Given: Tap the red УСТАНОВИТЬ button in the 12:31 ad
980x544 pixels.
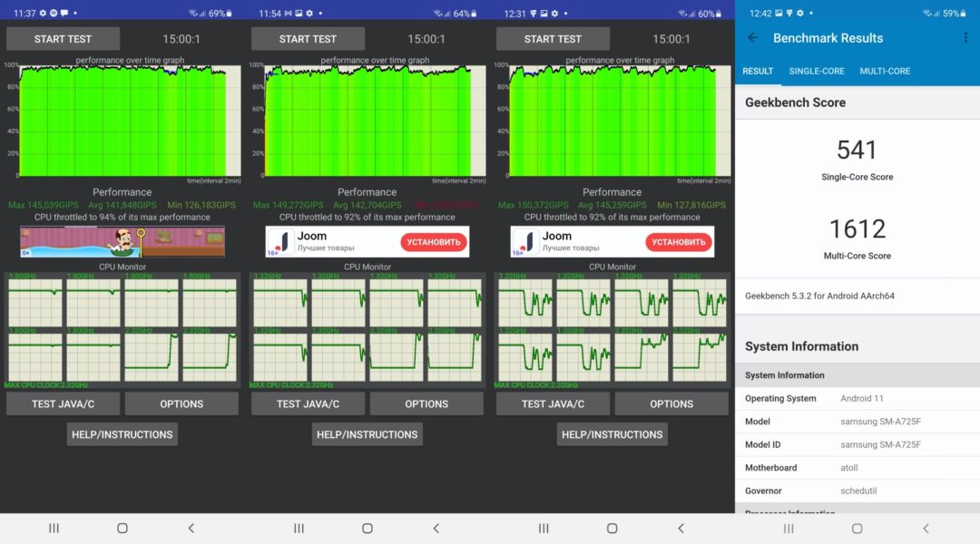Looking at the screenshot, I should point(679,242).
